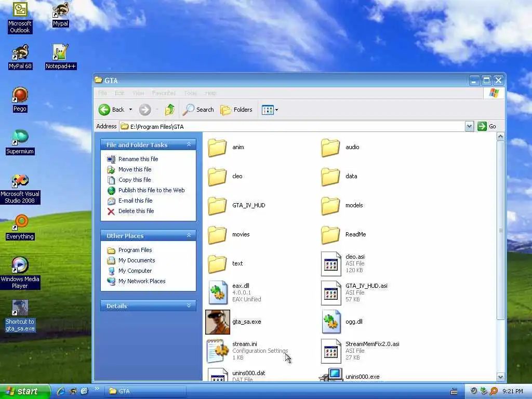
Task: Open Microsoft Outlook desktop shortcut
Action: 20,18
